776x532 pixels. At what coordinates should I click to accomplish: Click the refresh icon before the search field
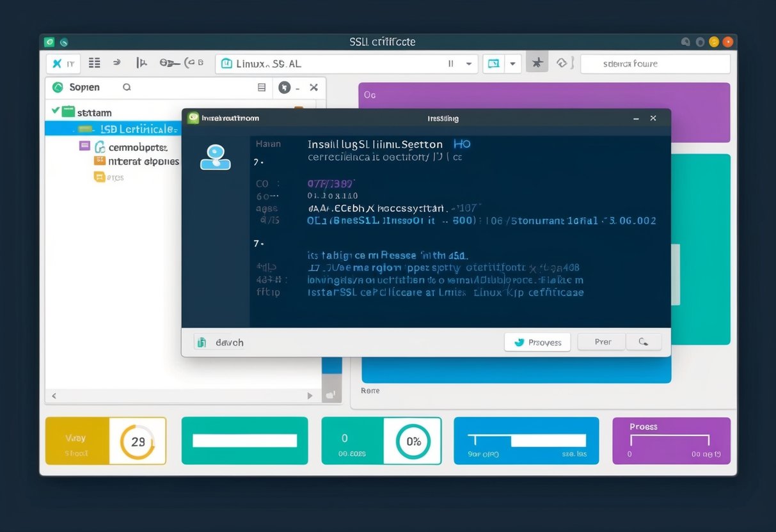click(561, 63)
